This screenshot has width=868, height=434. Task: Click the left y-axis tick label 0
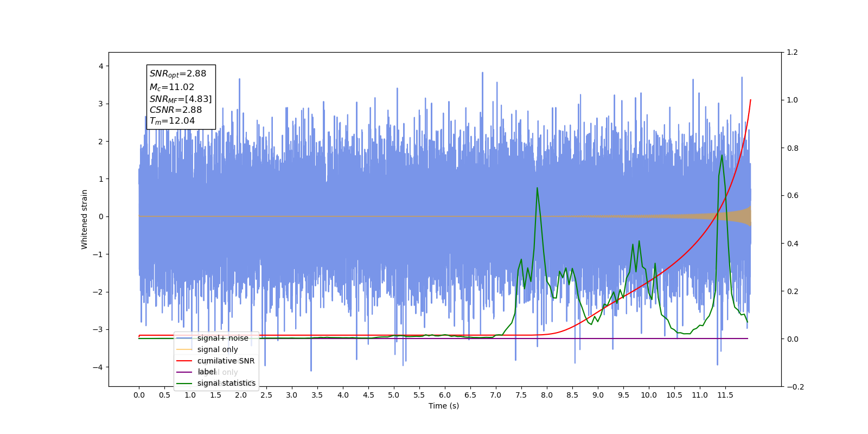(x=101, y=216)
